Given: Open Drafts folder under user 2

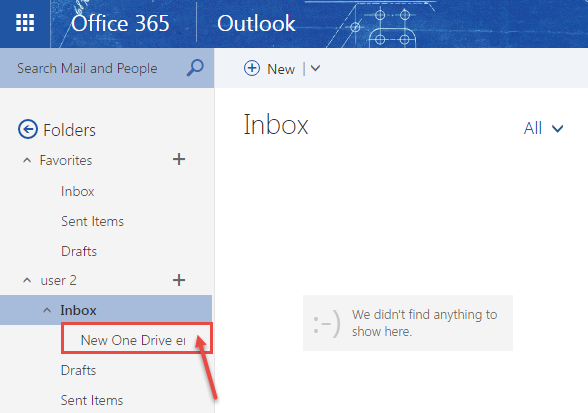Looking at the screenshot, I should 78,370.
